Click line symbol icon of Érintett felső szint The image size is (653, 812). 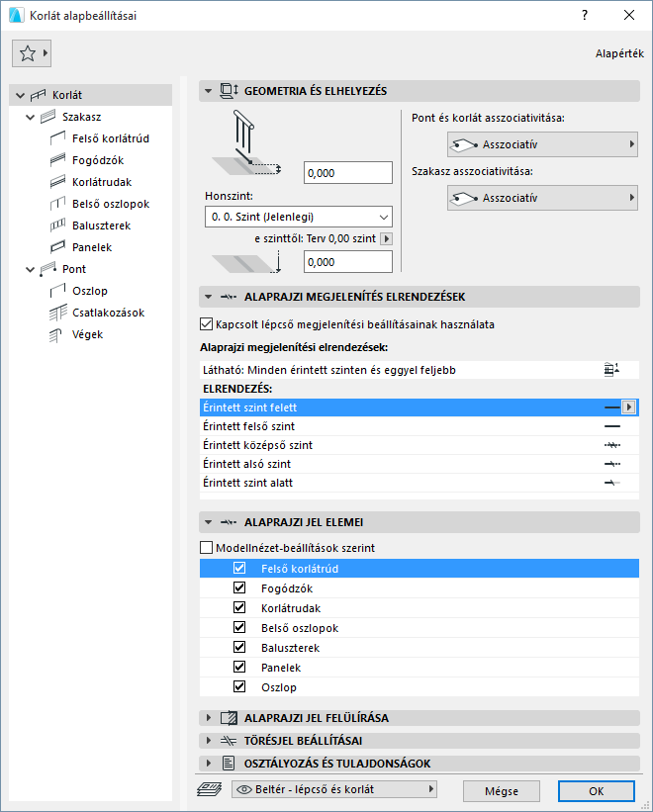612,426
